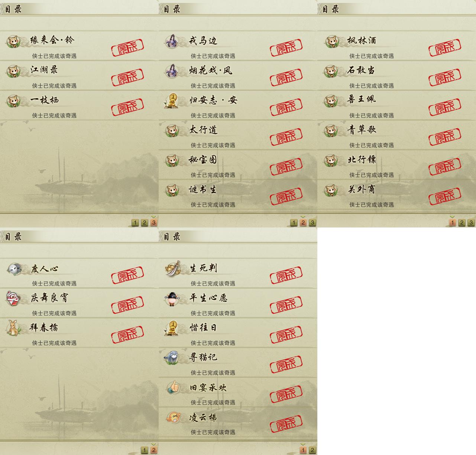Click the red completed stamp on 关外商

point(445,196)
